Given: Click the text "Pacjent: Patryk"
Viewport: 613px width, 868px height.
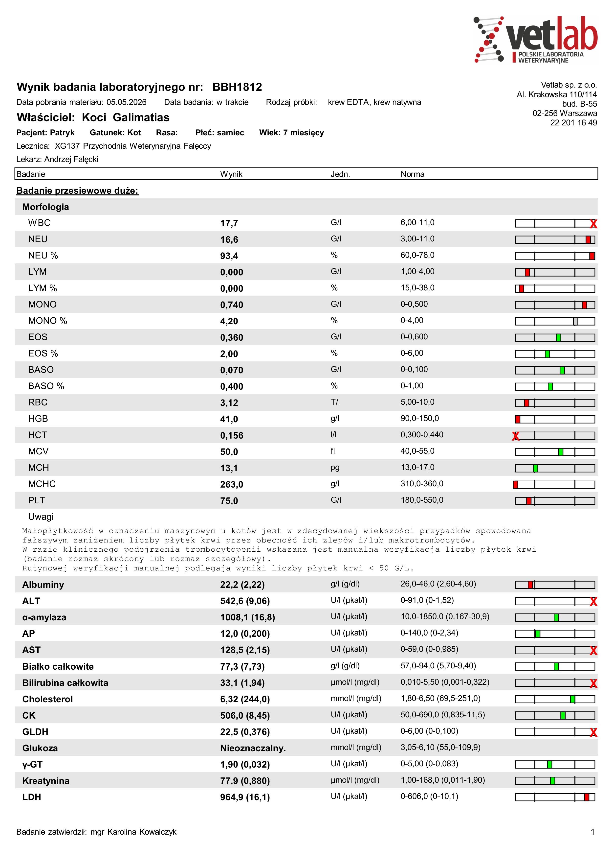Looking at the screenshot, I should click(45, 133).
